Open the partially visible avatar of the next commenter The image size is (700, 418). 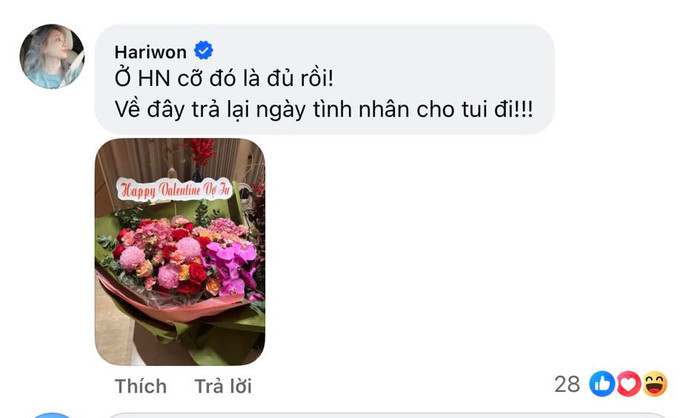[52, 415]
